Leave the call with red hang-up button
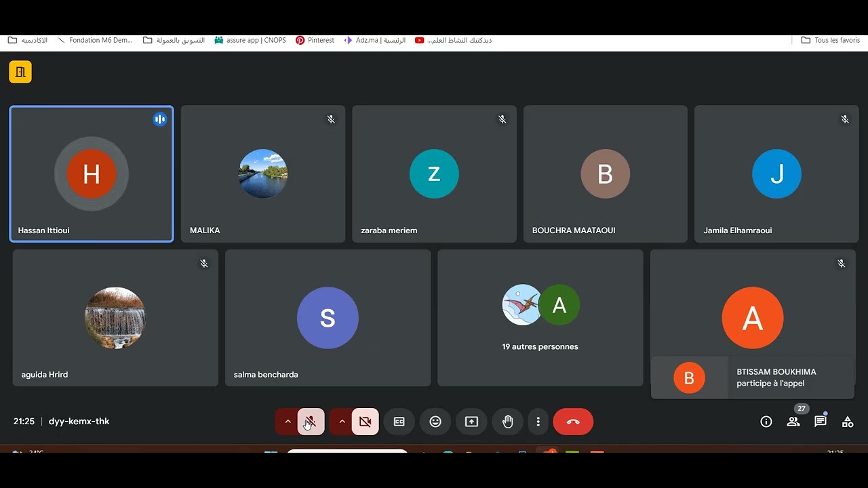 click(x=573, y=422)
